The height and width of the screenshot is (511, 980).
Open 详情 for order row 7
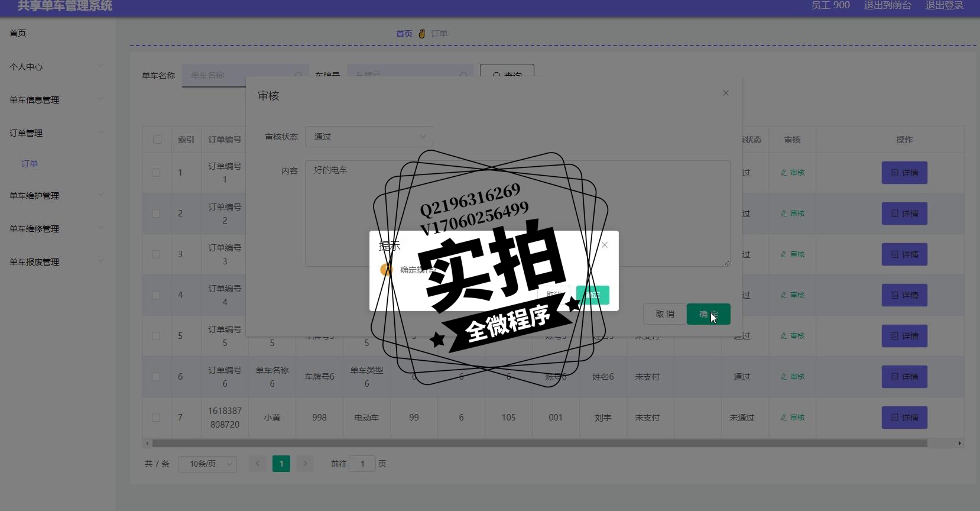(904, 418)
